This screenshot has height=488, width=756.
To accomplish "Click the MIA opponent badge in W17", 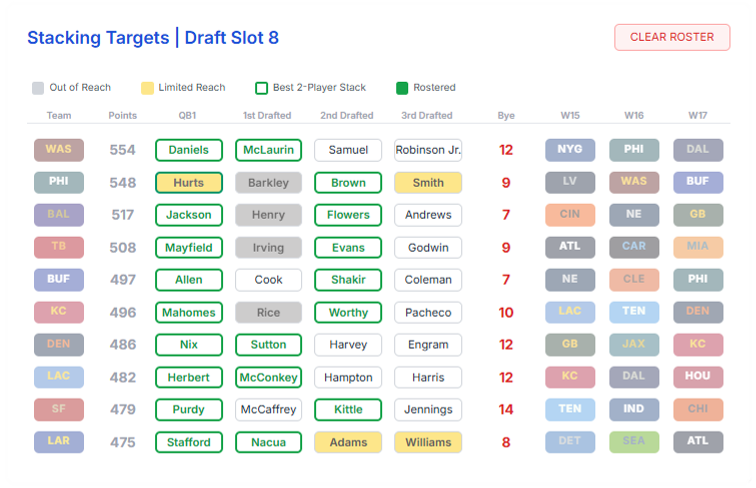I will pyautogui.click(x=698, y=247).
